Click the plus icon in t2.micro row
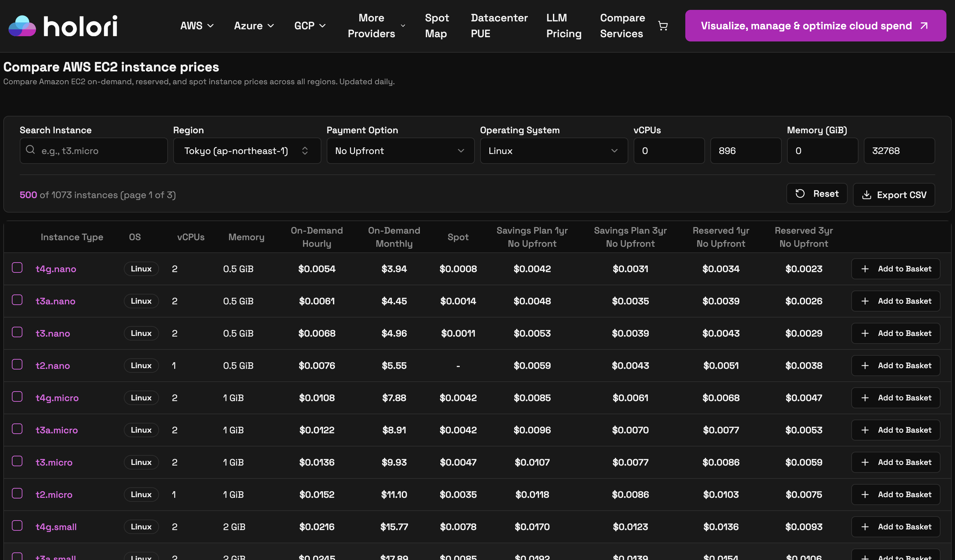The image size is (955, 560). pyautogui.click(x=865, y=495)
